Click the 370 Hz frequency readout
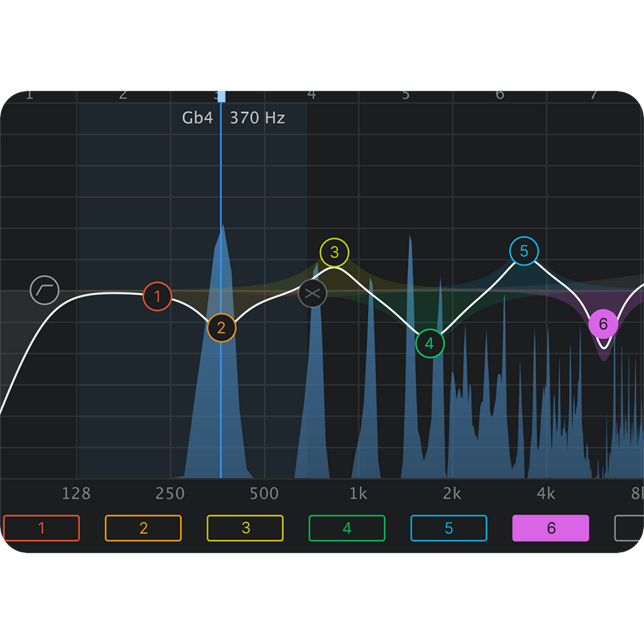Image resolution: width=644 pixels, height=644 pixels. pos(257,118)
